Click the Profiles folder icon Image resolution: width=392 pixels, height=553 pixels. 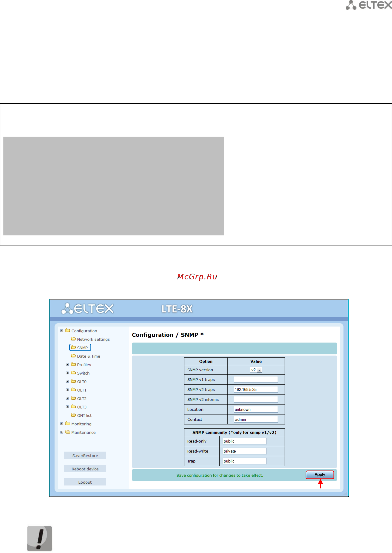point(73,364)
